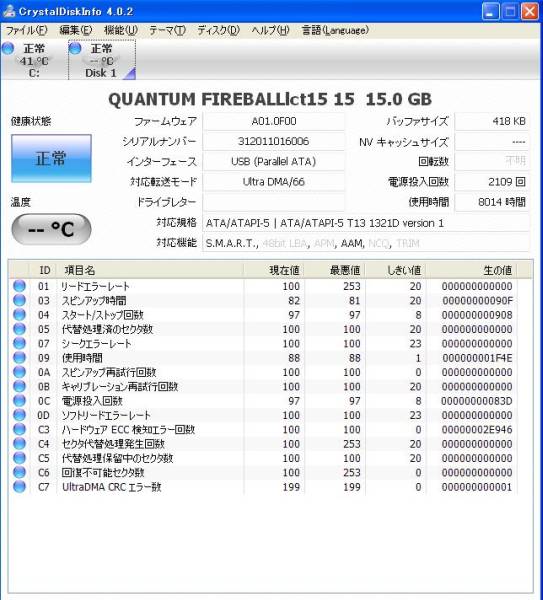Select the Disk 1 drive tab
Image resolution: width=543 pixels, height=600 pixels.
point(102,60)
